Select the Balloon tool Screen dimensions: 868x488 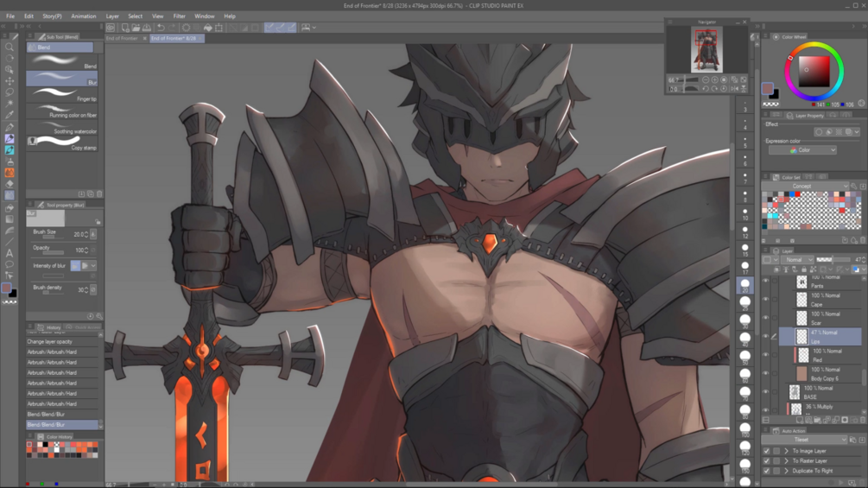[x=10, y=264]
